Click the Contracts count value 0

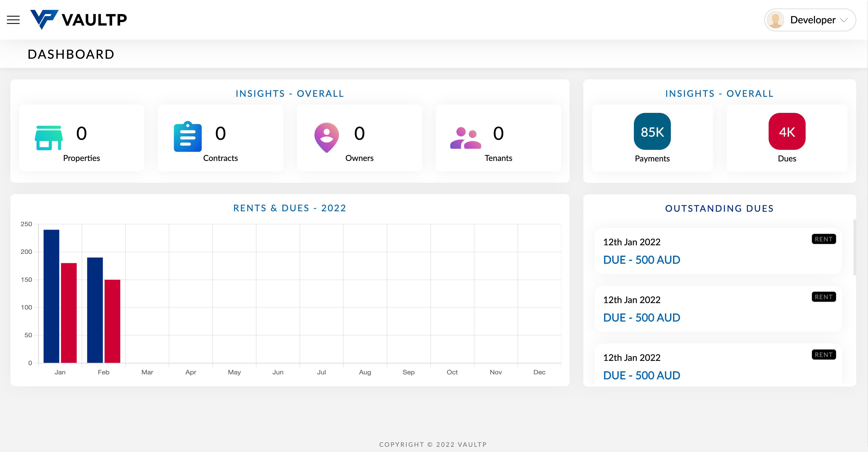(x=220, y=133)
